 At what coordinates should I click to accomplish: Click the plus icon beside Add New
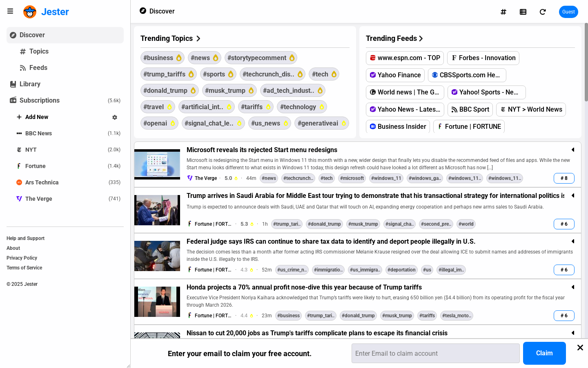19,117
